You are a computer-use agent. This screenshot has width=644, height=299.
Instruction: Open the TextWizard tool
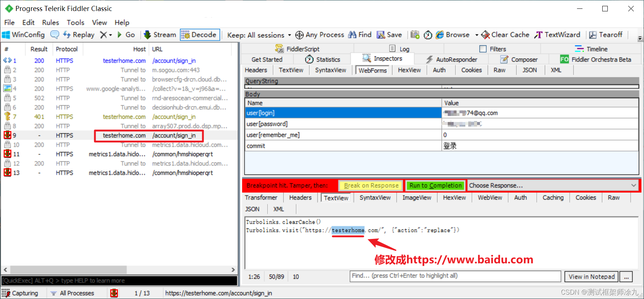tap(557, 35)
